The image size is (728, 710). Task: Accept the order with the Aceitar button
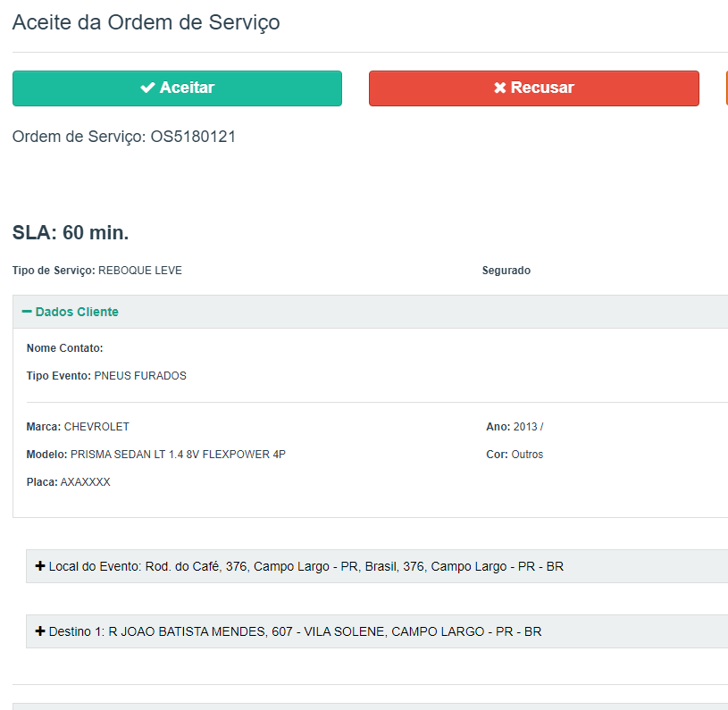click(177, 88)
